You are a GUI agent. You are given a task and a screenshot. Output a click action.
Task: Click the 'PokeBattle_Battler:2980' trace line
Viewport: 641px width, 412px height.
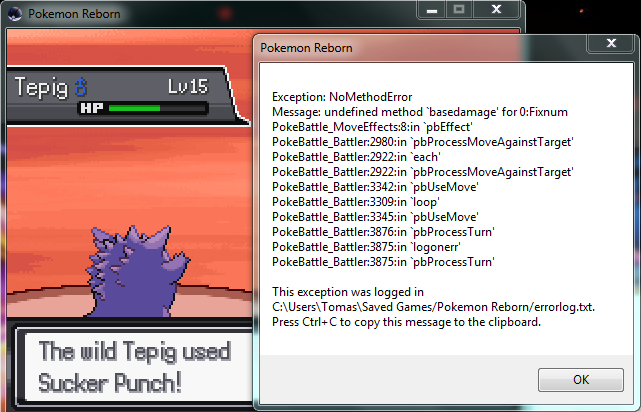423,142
